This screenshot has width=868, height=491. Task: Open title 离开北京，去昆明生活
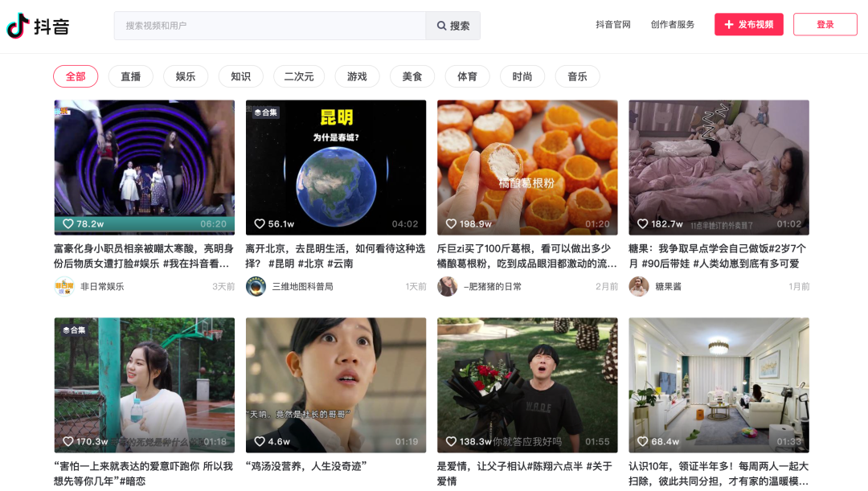pos(335,256)
